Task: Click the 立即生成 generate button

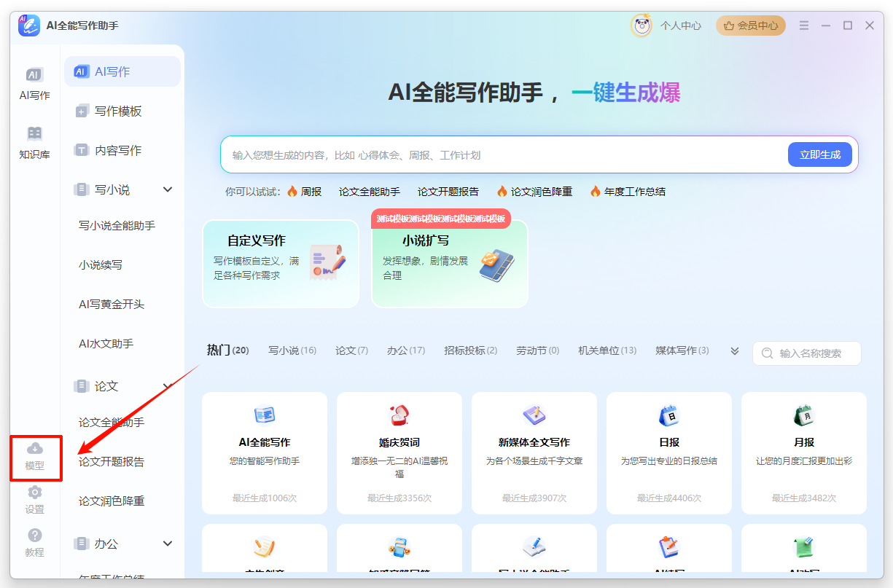Action: click(x=819, y=154)
